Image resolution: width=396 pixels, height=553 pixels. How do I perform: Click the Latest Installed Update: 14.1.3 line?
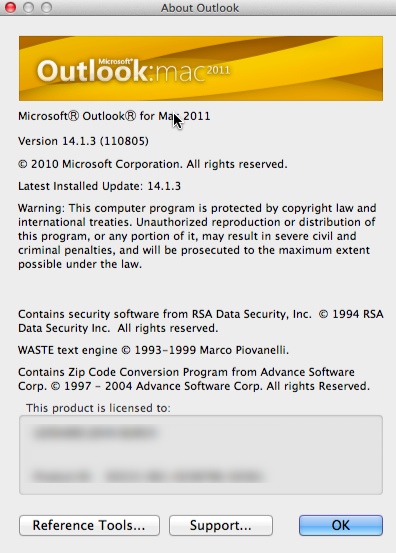point(99,186)
